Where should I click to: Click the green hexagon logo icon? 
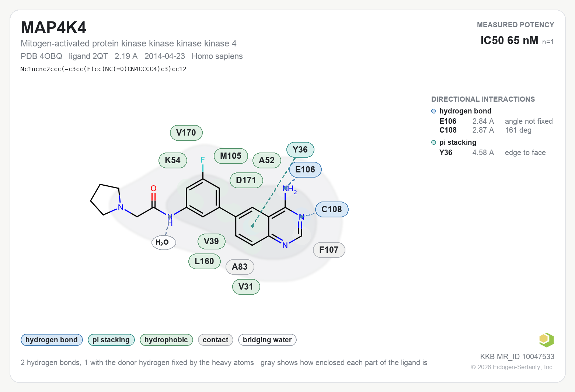[x=546, y=340]
